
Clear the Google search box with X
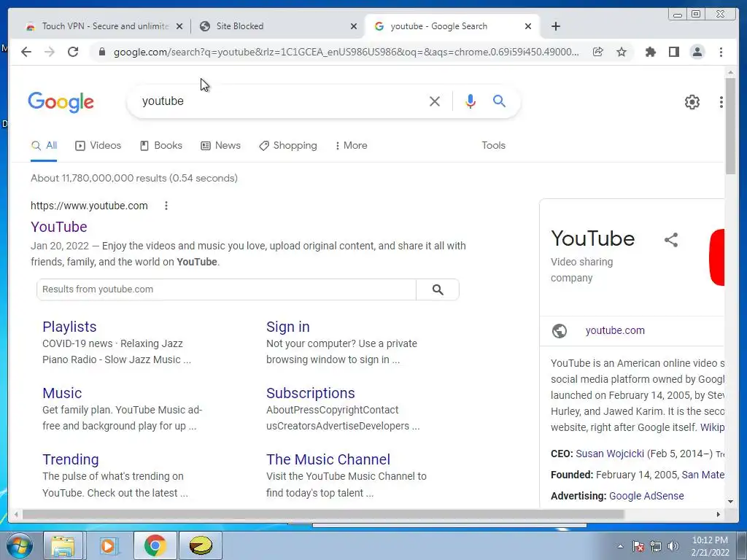pos(435,101)
